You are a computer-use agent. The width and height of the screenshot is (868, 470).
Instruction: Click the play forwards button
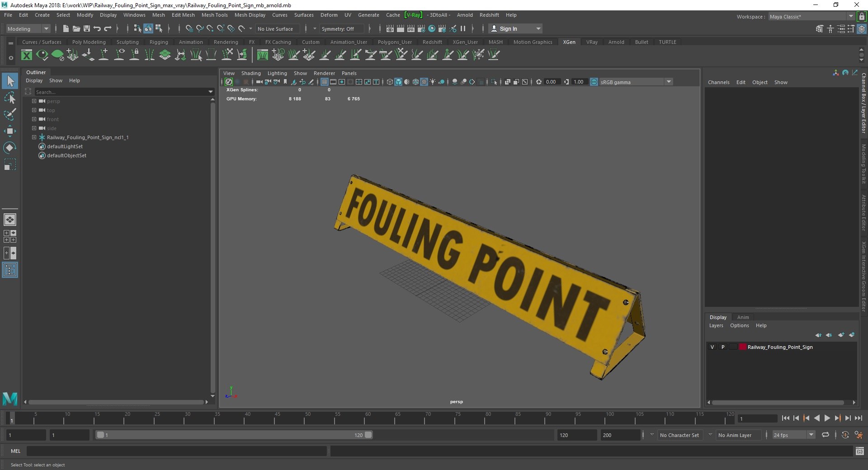[827, 418]
